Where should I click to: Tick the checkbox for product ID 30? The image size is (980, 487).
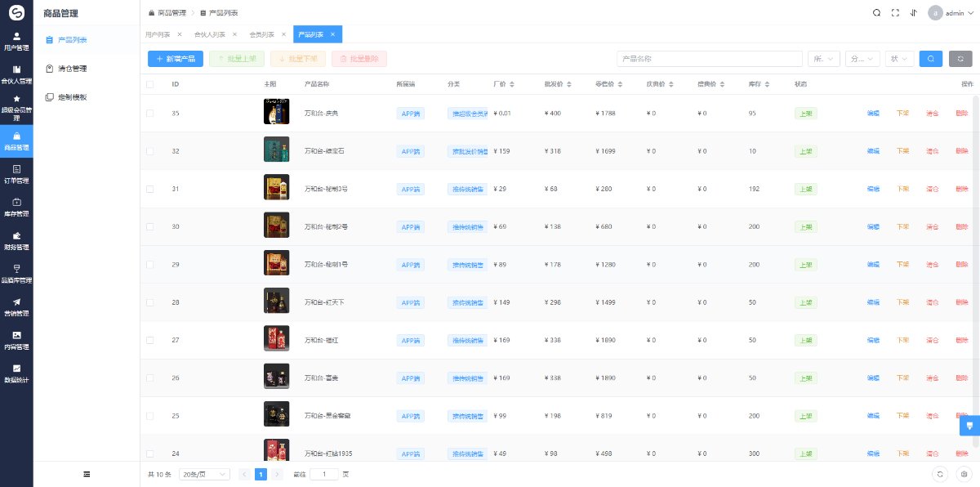pos(149,226)
